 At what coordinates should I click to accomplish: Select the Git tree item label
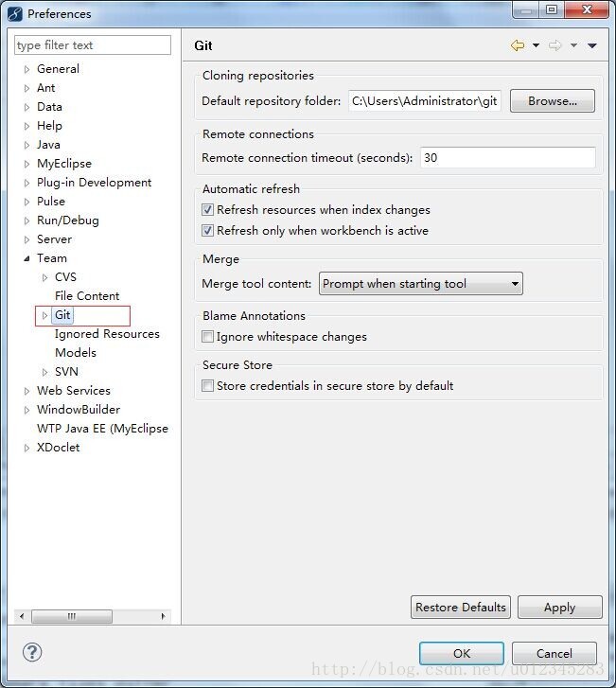(x=62, y=315)
